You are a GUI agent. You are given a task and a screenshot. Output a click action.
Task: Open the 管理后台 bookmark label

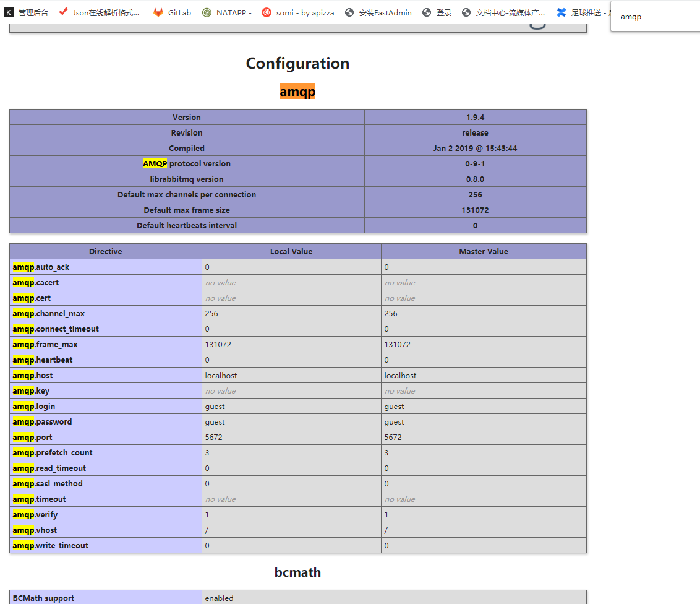click(x=33, y=12)
